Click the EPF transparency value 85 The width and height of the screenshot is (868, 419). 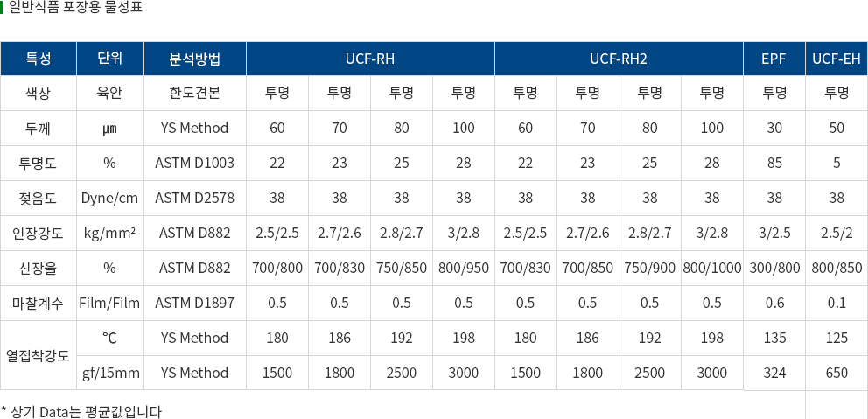(x=773, y=164)
